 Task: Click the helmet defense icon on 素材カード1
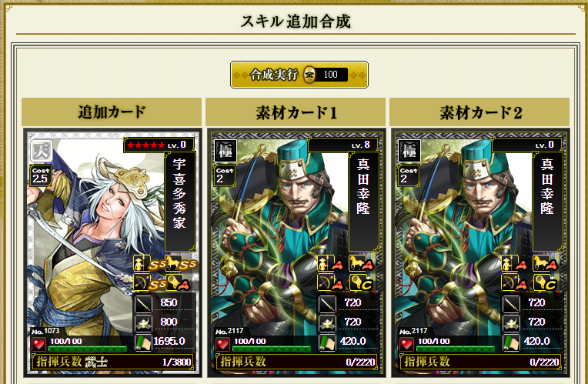tap(327, 323)
